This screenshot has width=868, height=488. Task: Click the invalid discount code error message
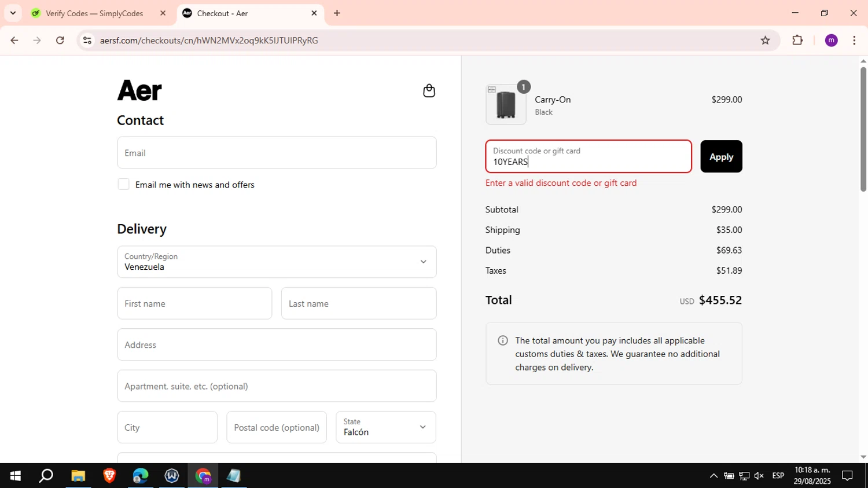tap(561, 183)
